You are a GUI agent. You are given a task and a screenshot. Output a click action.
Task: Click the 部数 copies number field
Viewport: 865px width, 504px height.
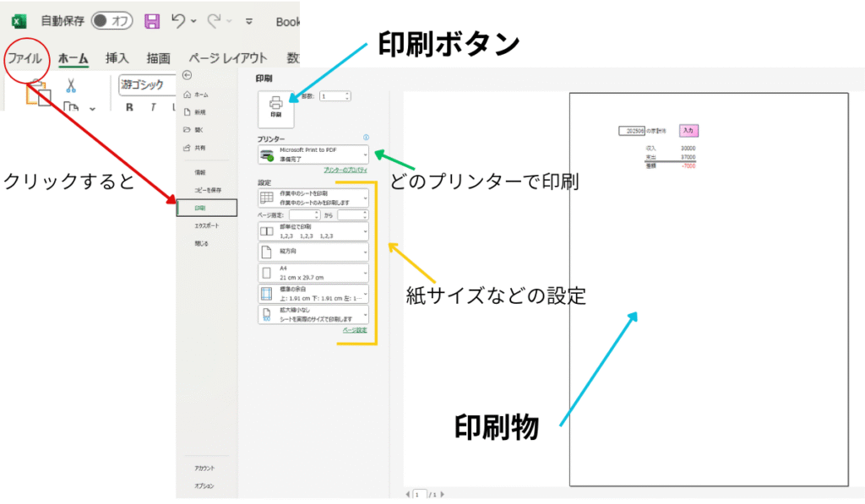click(333, 96)
